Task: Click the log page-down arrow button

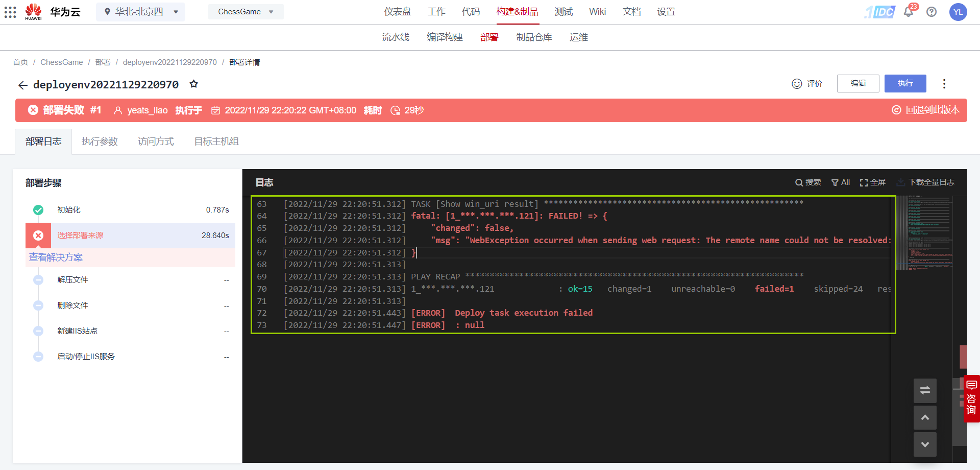Action: coord(925,444)
